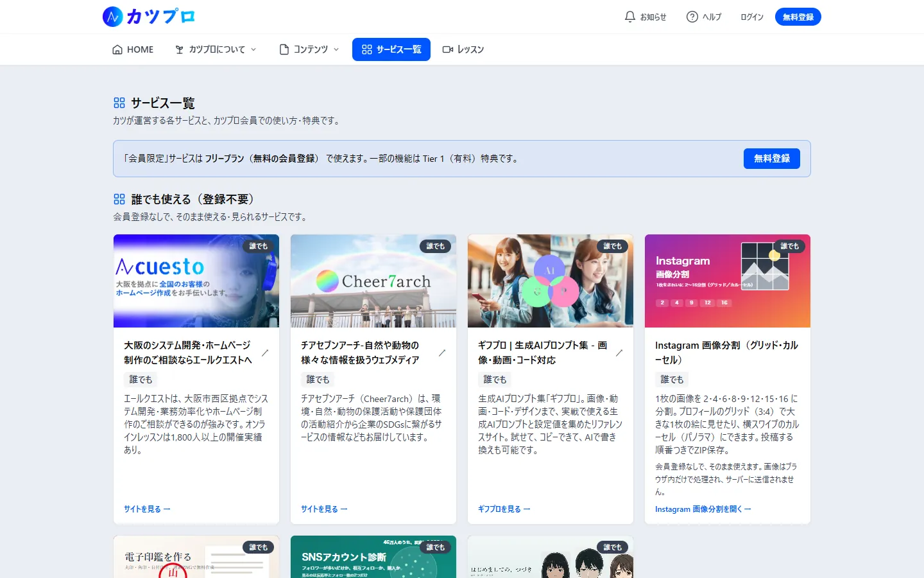The image size is (924, 578).
Task: Select the サービス一覧 tab
Action: click(391, 49)
